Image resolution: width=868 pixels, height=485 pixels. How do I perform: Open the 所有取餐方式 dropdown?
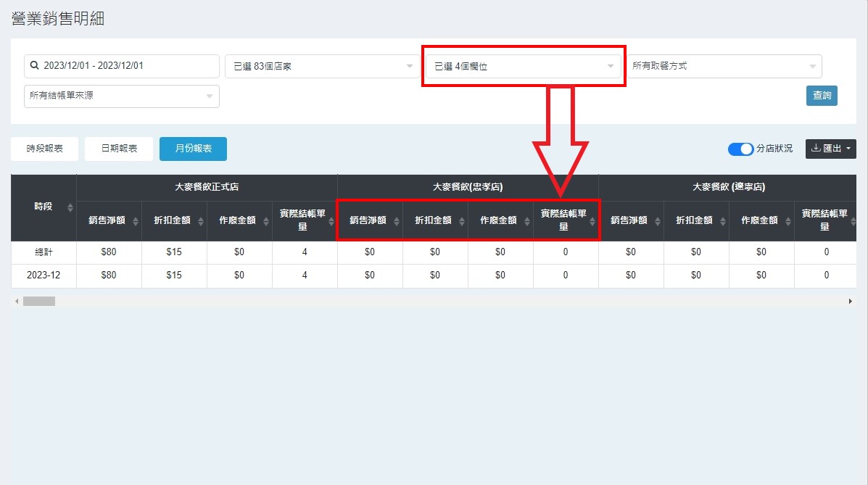click(724, 66)
